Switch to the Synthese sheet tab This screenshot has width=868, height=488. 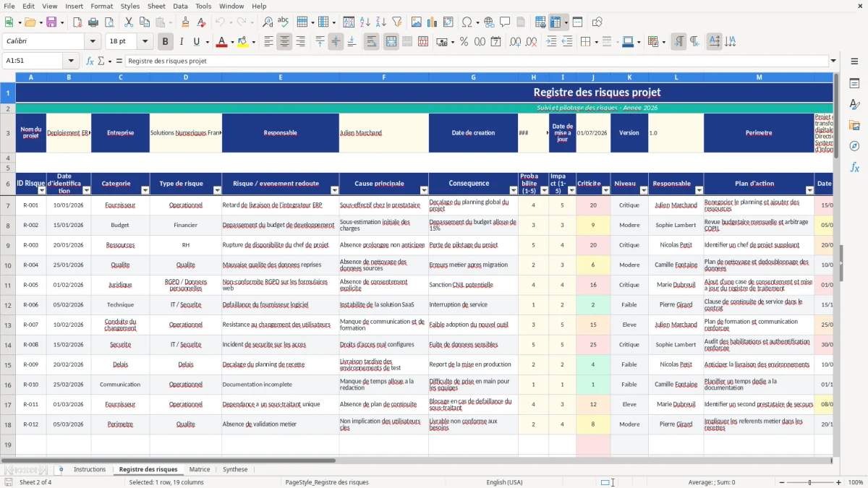coord(235,470)
